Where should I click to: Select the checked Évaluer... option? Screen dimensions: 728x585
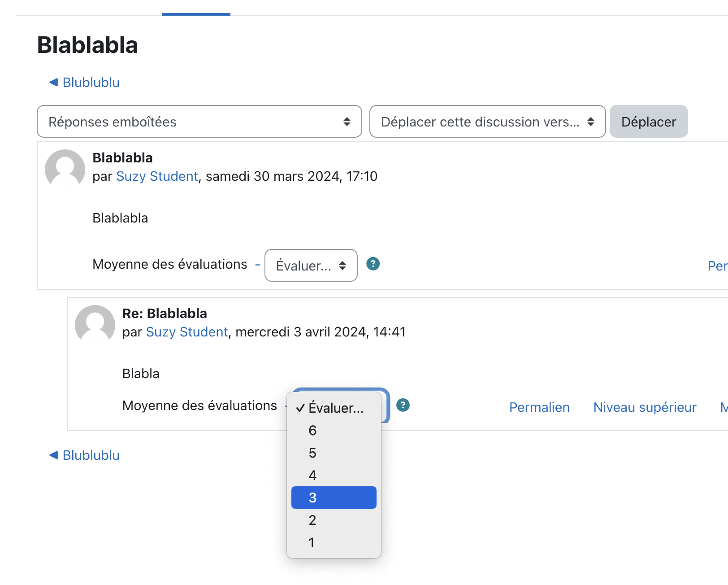pyautogui.click(x=334, y=408)
